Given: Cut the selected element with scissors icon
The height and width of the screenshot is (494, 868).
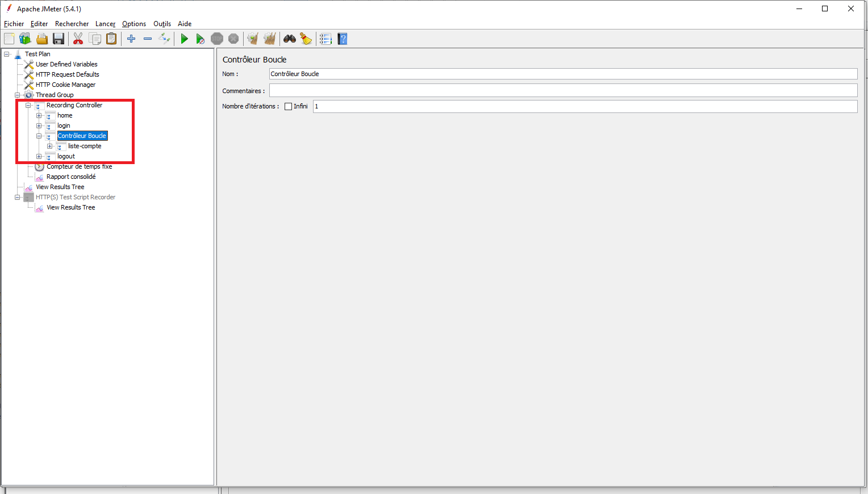Looking at the screenshot, I should click(x=78, y=39).
